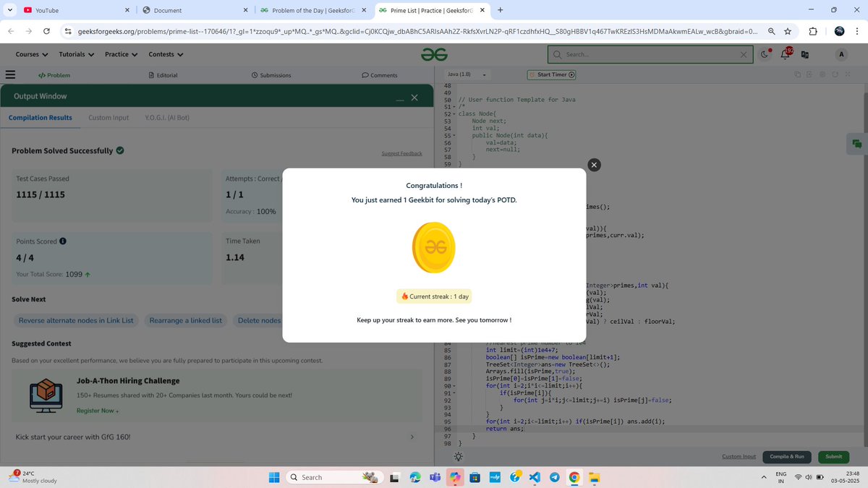
Task: Click the Custom Input link at bottom
Action: pyautogui.click(x=739, y=456)
